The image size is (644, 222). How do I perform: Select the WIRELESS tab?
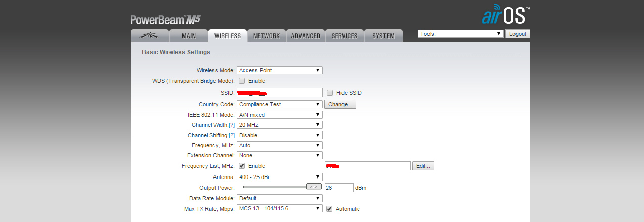click(x=228, y=36)
